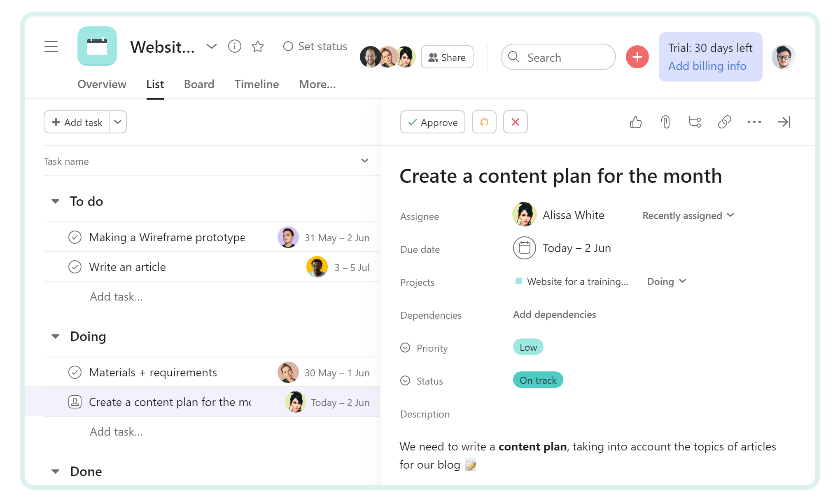
Task: Copy the task link icon
Action: 725,122
